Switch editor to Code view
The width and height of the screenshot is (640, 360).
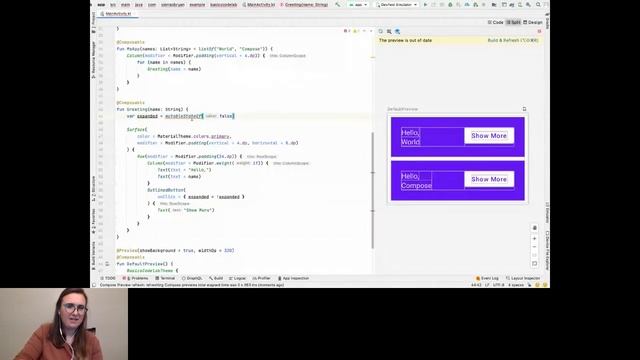[496, 22]
